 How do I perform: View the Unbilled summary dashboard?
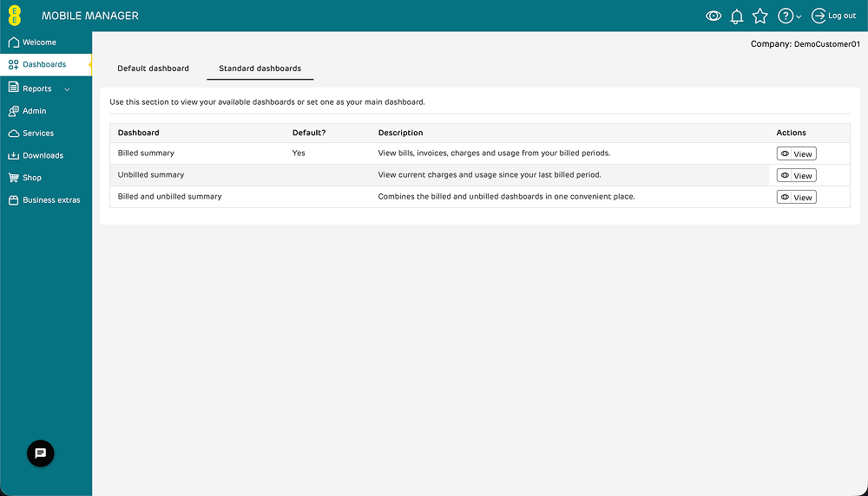pos(796,175)
